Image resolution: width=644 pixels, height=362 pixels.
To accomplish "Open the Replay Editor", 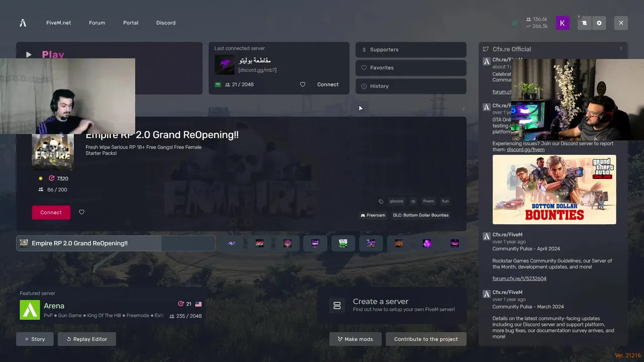I will (x=87, y=339).
